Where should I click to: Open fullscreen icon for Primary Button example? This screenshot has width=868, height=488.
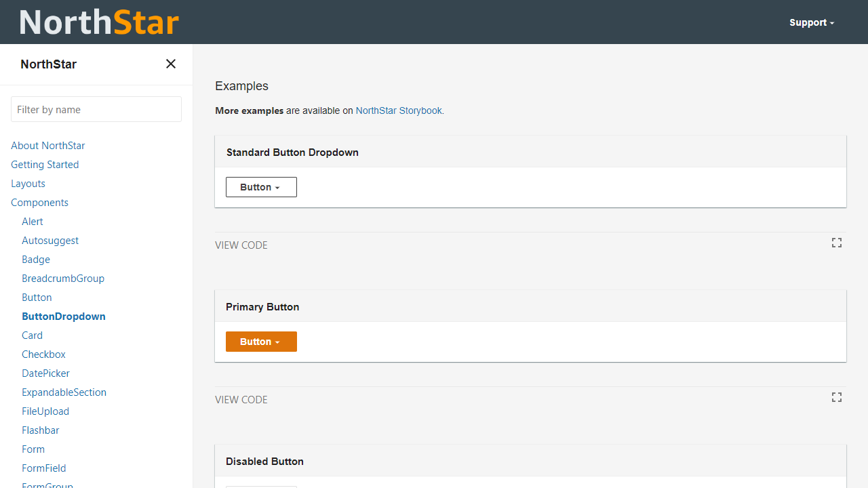(837, 397)
